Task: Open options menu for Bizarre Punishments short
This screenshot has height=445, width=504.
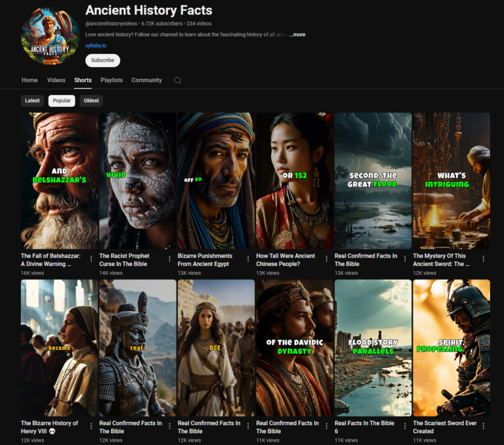Action: coord(248,259)
